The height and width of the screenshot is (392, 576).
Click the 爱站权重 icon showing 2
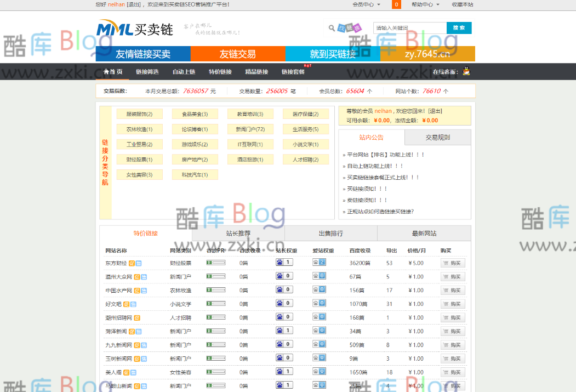[x=319, y=262]
